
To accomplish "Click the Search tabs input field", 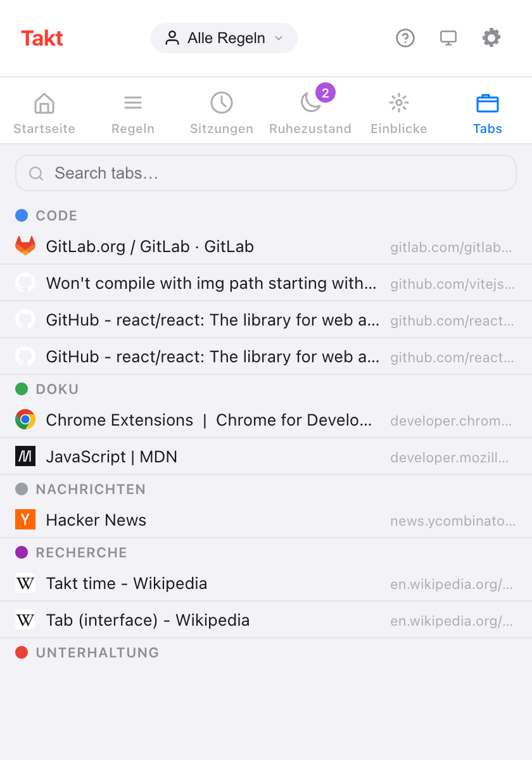I will point(266,173).
